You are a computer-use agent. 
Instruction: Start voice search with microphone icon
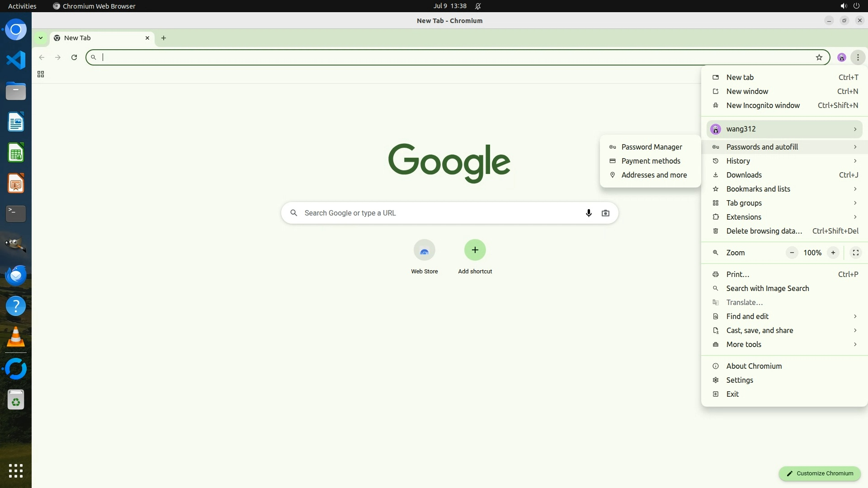click(x=588, y=213)
